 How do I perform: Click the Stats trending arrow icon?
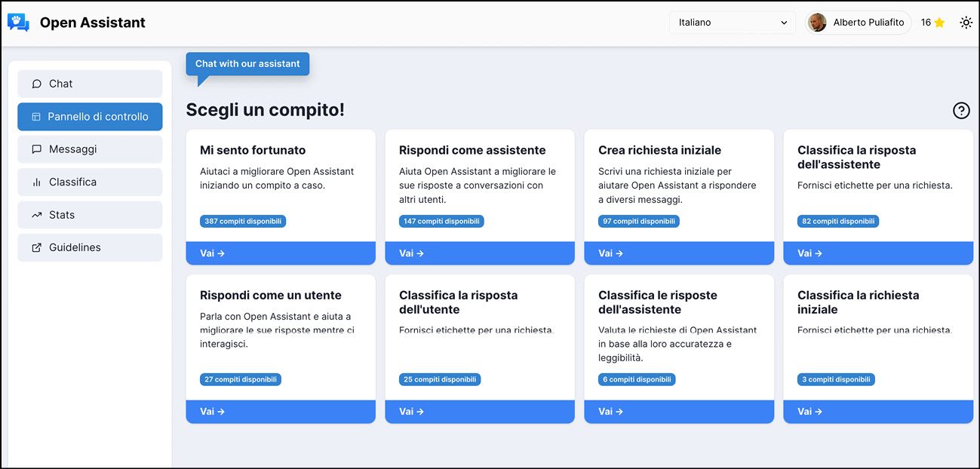click(36, 215)
